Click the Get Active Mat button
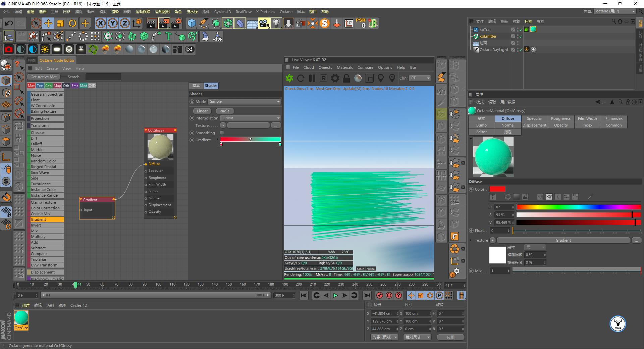Screen dimensions: 644x349 43,77
